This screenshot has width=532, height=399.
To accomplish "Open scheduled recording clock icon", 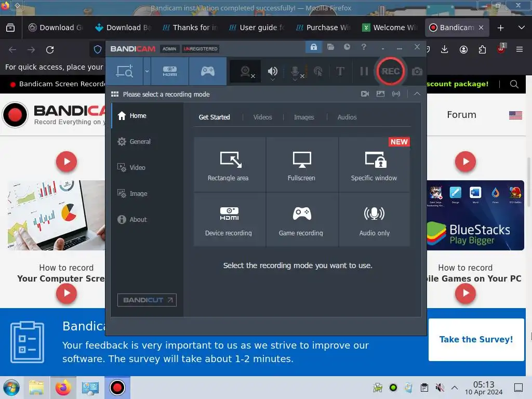I will [x=347, y=47].
